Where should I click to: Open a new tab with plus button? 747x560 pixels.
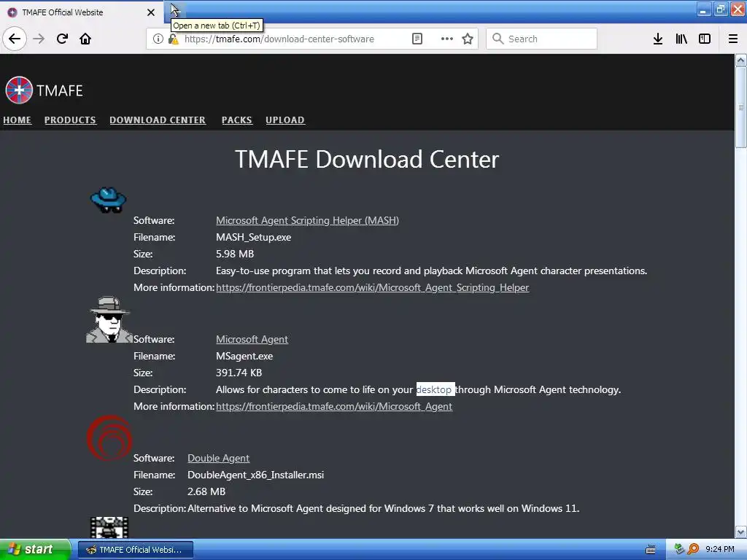(175, 9)
